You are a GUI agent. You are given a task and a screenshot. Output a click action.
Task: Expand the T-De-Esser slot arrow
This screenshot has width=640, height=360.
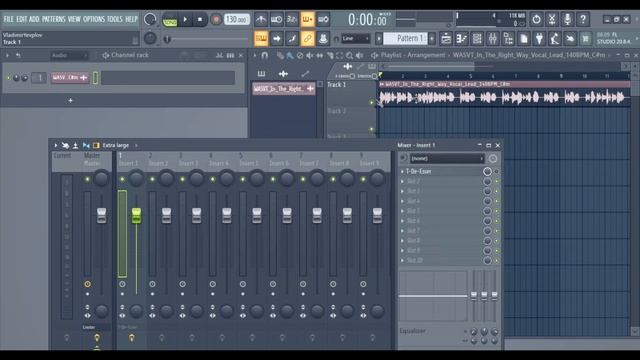coord(402,171)
